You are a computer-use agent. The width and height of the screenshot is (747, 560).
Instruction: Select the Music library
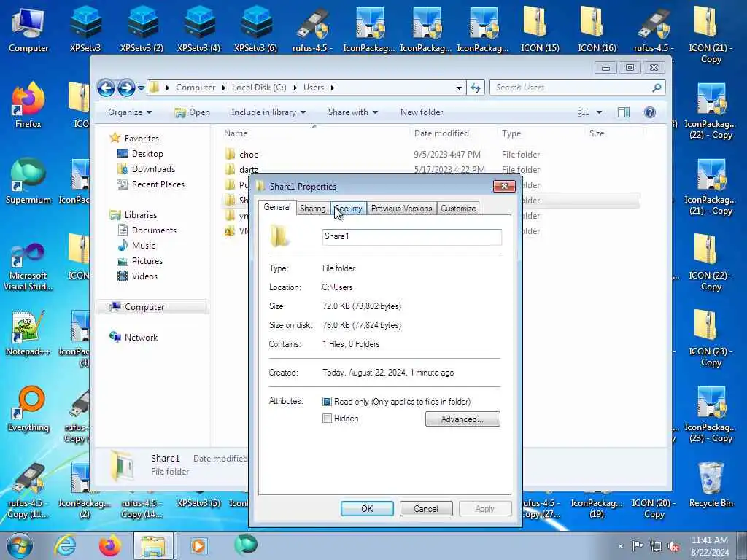pyautogui.click(x=143, y=245)
